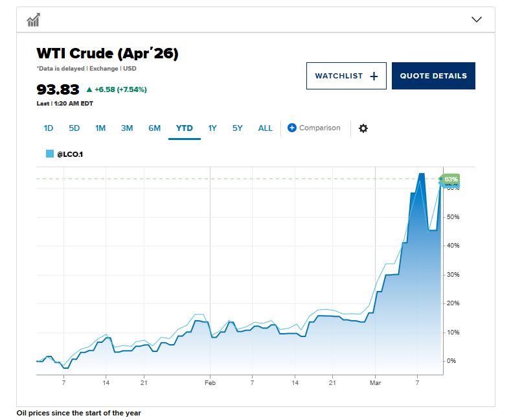Click the blue plus Comparison icon
Screen dimensions: 511x420
point(291,128)
